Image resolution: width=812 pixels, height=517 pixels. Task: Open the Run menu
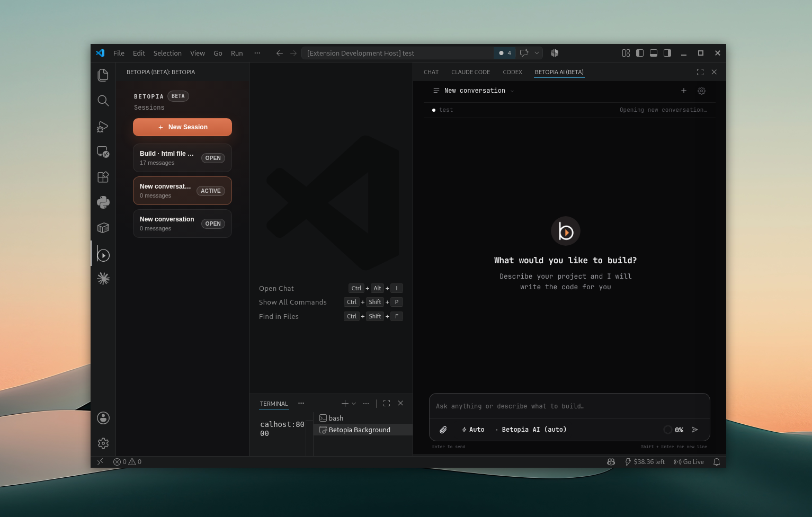coord(237,53)
